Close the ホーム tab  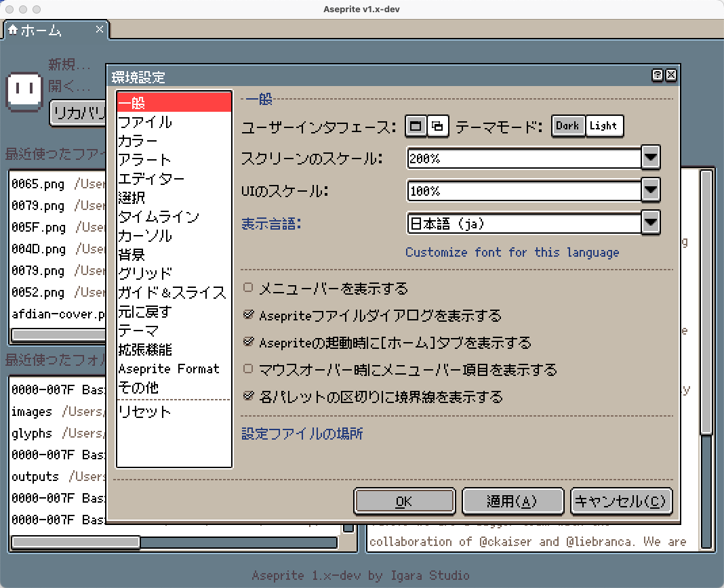point(99,29)
